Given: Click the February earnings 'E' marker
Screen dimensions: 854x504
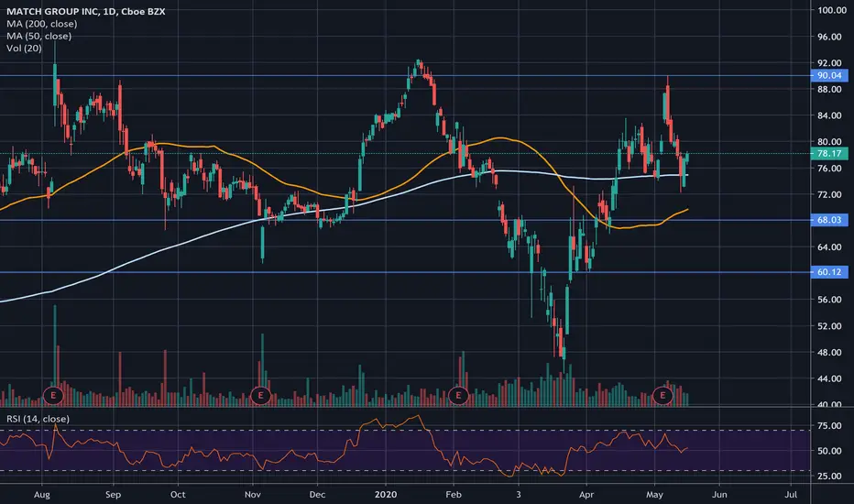Looking at the screenshot, I should (x=458, y=395).
